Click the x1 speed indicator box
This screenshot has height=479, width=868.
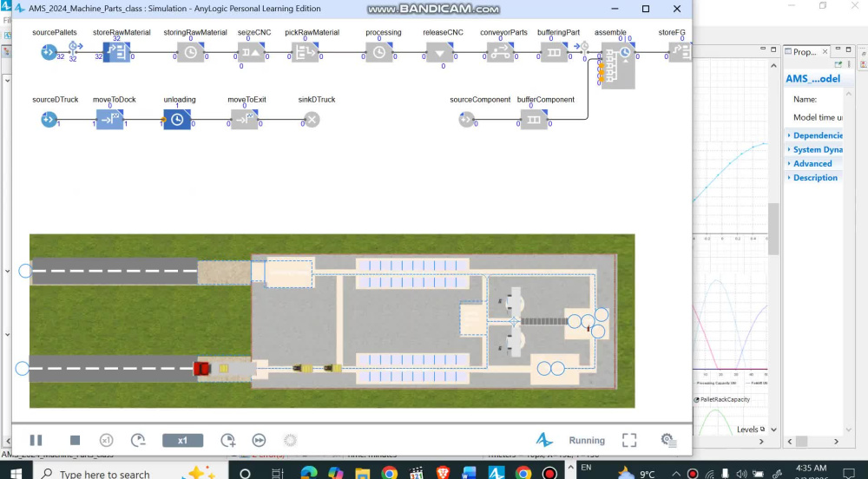point(182,440)
